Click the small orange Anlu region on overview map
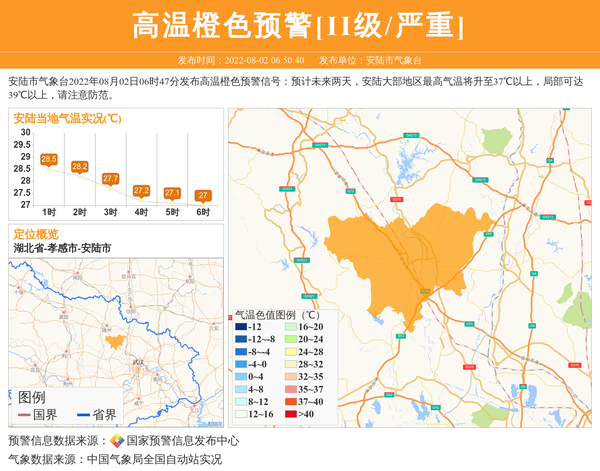600x471 pixels. [x=115, y=341]
